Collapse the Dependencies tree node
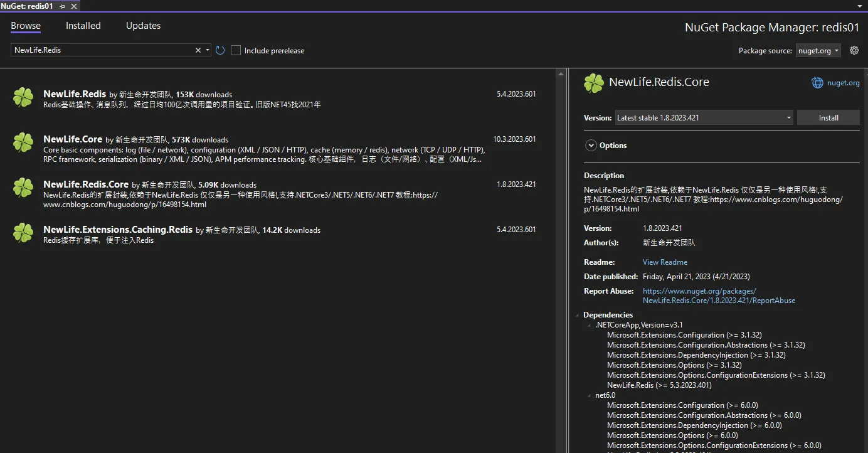Image resolution: width=868 pixels, height=453 pixels. click(x=578, y=315)
